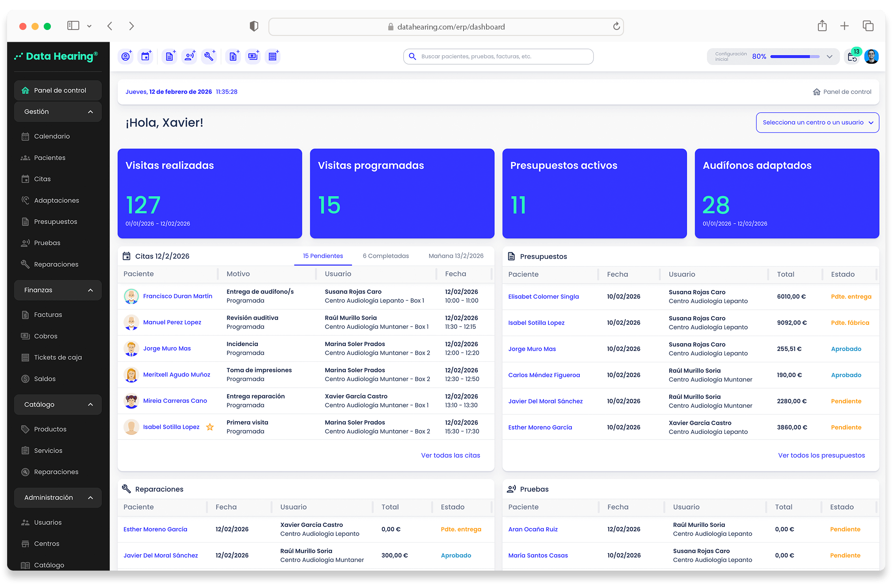
Task: Click the new payment cash icon
Action: tap(253, 56)
